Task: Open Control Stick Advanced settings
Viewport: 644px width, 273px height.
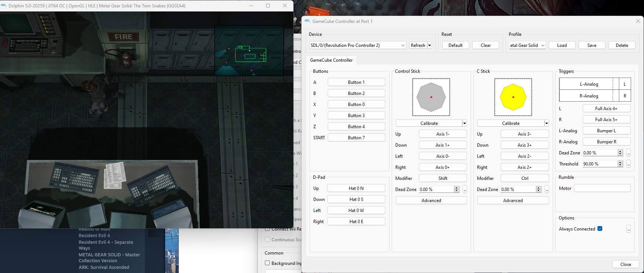Action: point(431,200)
